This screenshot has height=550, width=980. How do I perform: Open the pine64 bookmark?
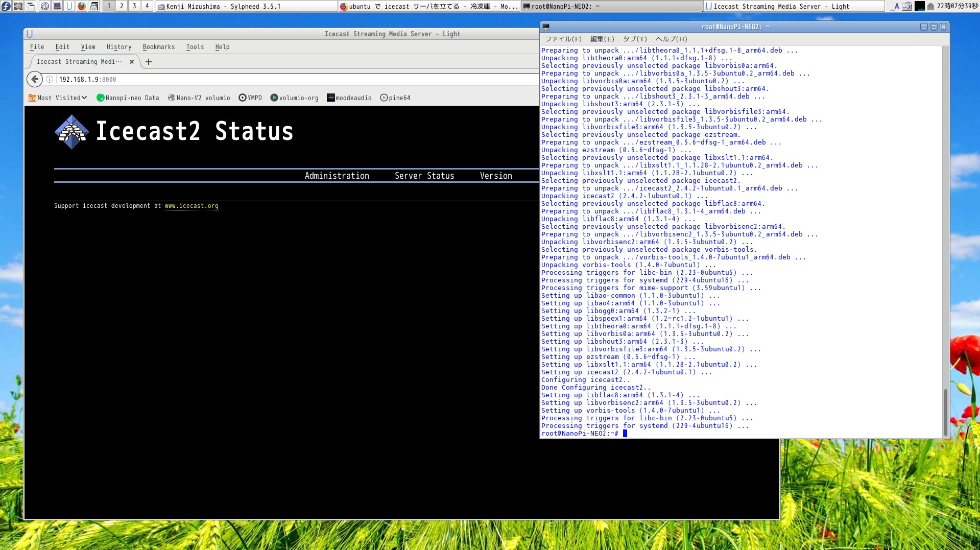(395, 98)
